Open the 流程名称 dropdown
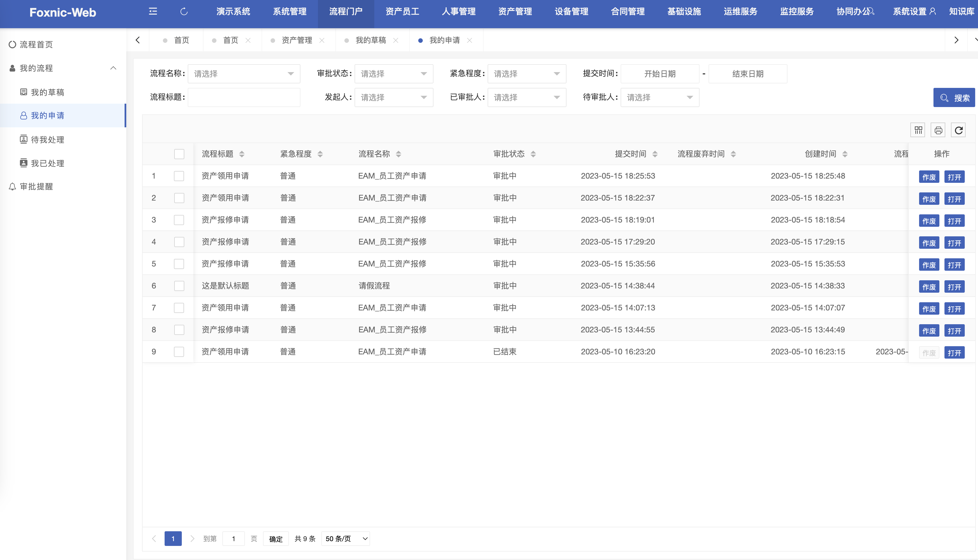Image resolution: width=978 pixels, height=560 pixels. (x=244, y=74)
